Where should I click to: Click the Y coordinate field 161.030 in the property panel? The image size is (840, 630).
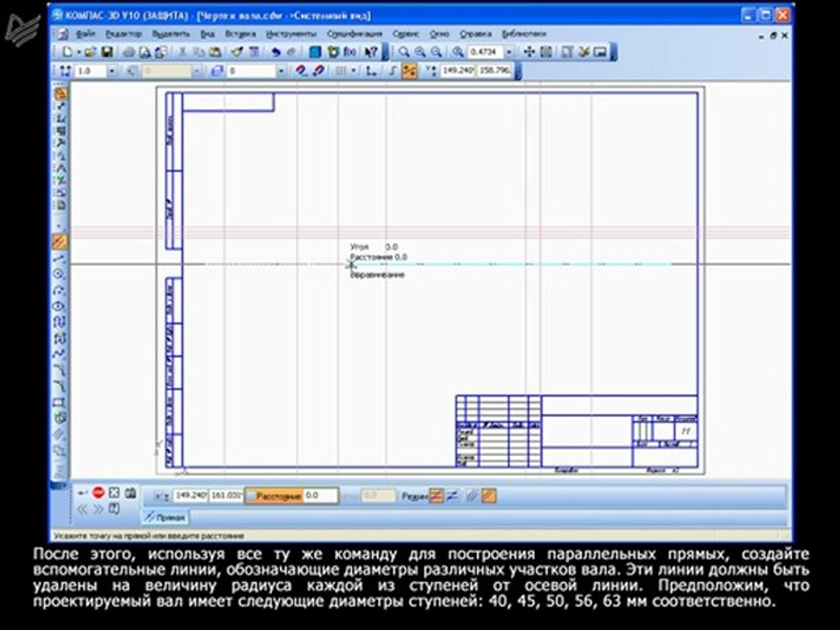click(226, 496)
